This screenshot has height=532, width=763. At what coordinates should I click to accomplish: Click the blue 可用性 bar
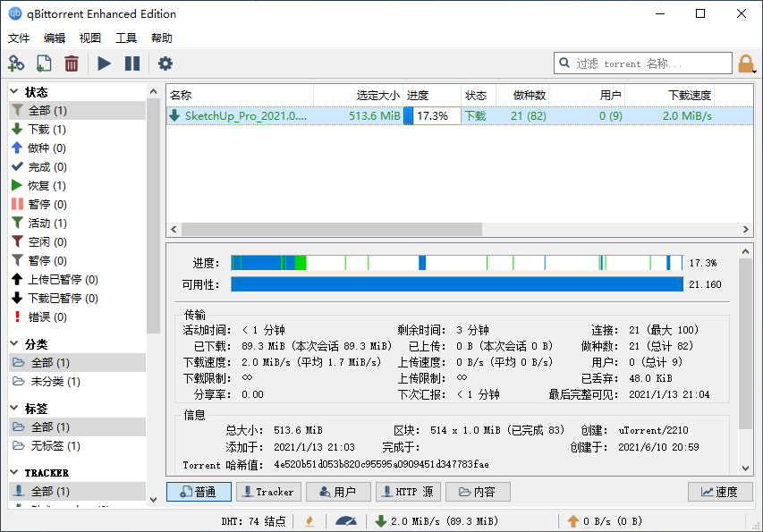[x=457, y=284]
